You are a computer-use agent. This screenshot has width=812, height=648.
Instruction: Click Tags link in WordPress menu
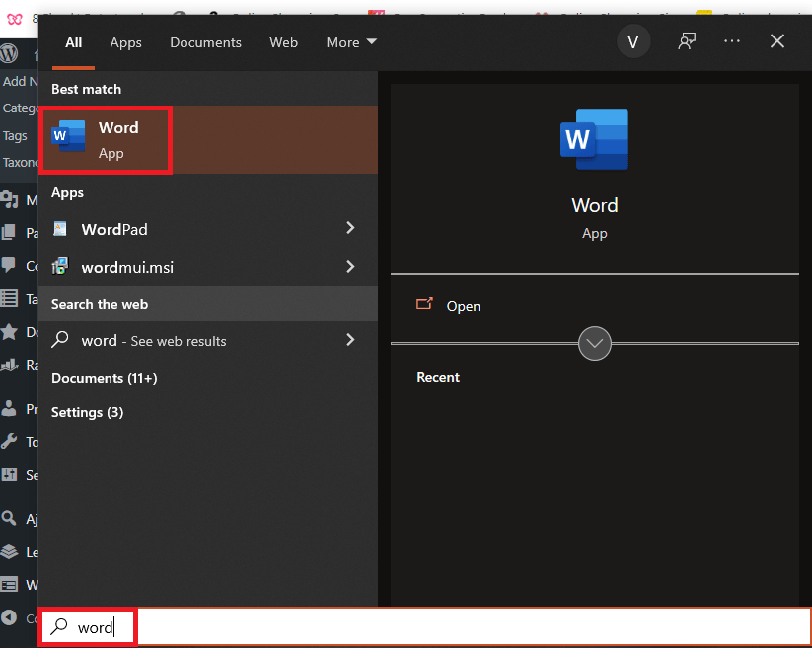(15, 135)
